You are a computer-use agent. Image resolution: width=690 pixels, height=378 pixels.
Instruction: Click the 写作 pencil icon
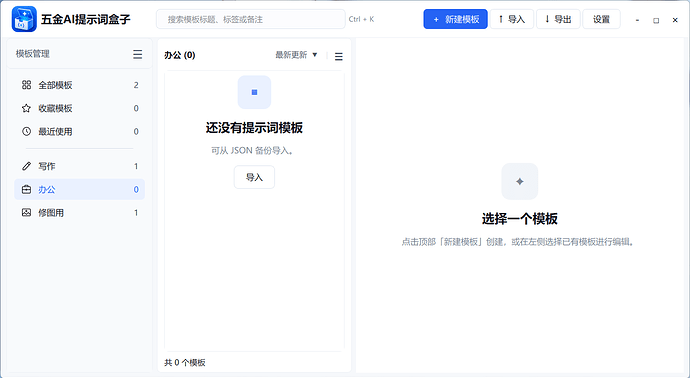[x=26, y=166]
